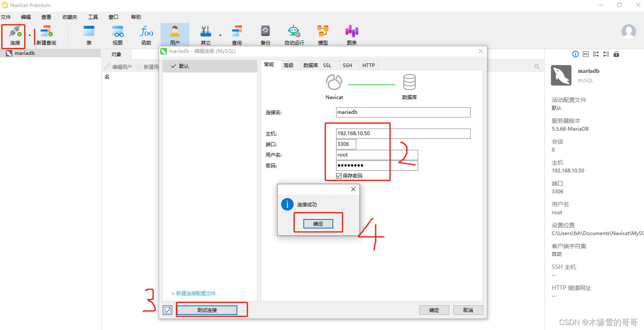Open the Function (函数) toolbar icon
Screen dimensions: 644x330
146,36
